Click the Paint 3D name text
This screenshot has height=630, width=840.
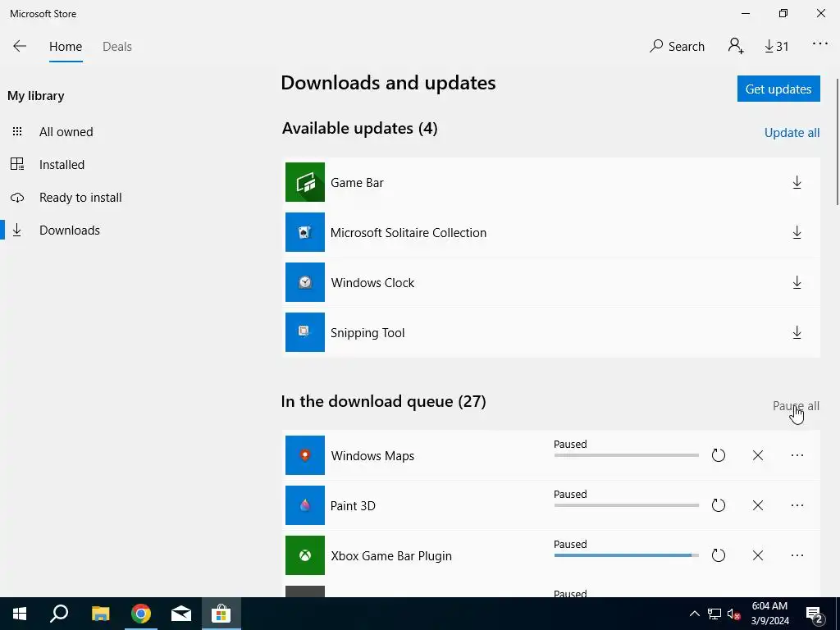coord(353,505)
